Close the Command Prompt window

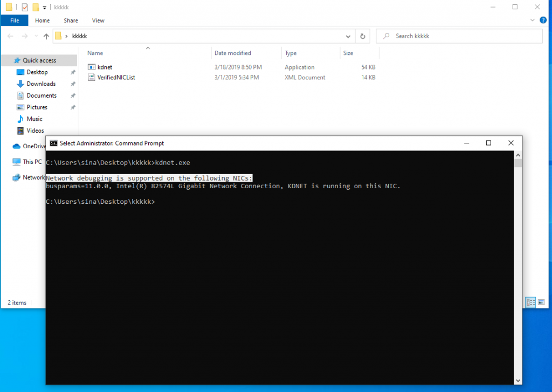point(511,143)
